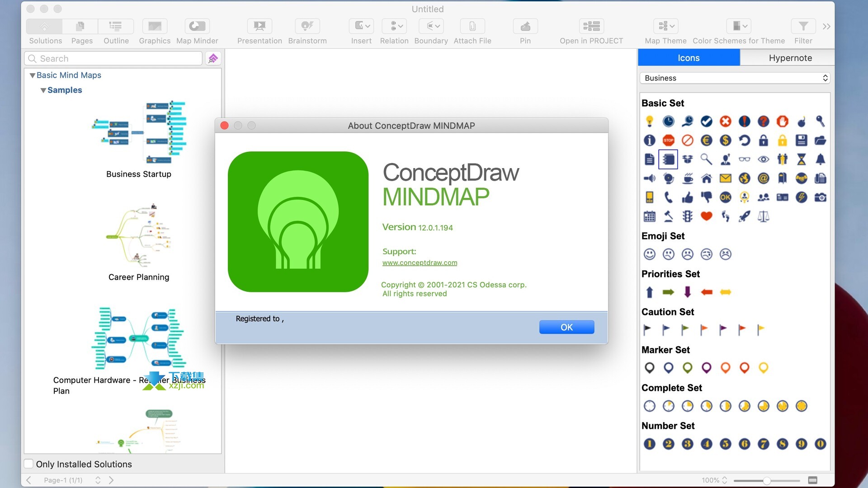Collapse the Samples section
Image resolution: width=868 pixels, height=488 pixels.
[x=43, y=90]
